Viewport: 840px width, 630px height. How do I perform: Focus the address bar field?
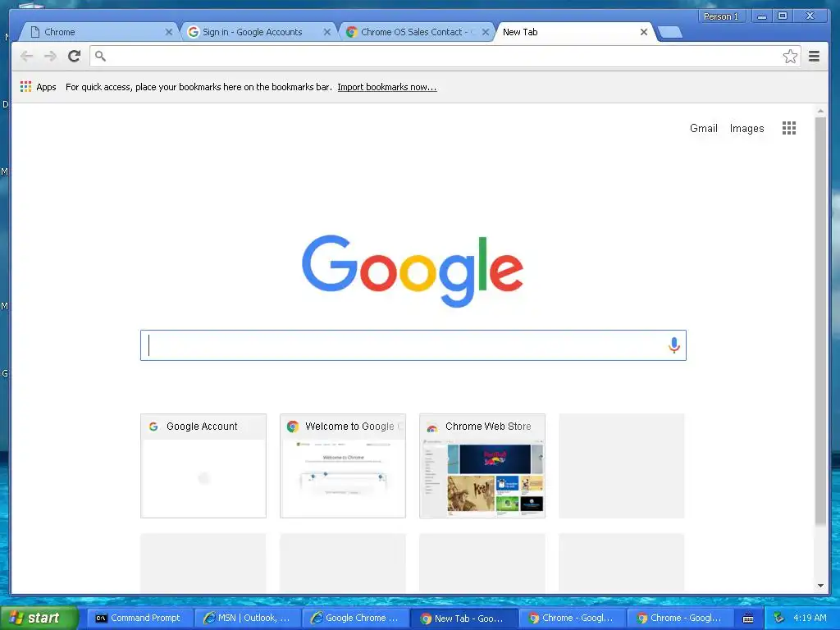pyautogui.click(x=445, y=57)
